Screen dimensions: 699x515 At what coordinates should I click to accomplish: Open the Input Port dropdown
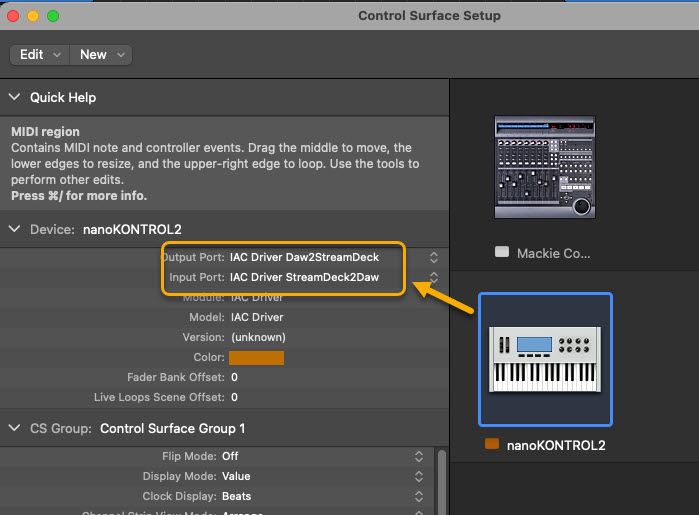coord(433,277)
